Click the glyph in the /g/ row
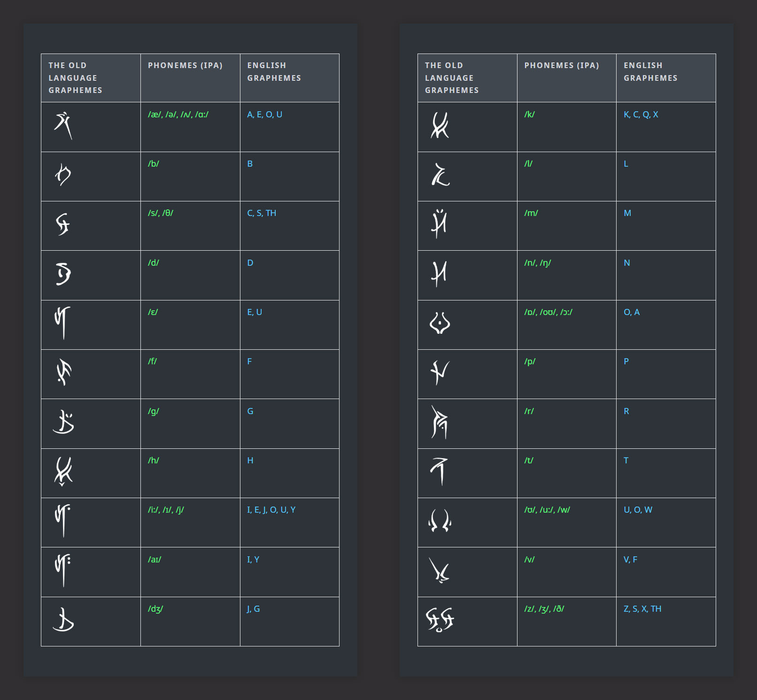The width and height of the screenshot is (757, 700). point(63,422)
